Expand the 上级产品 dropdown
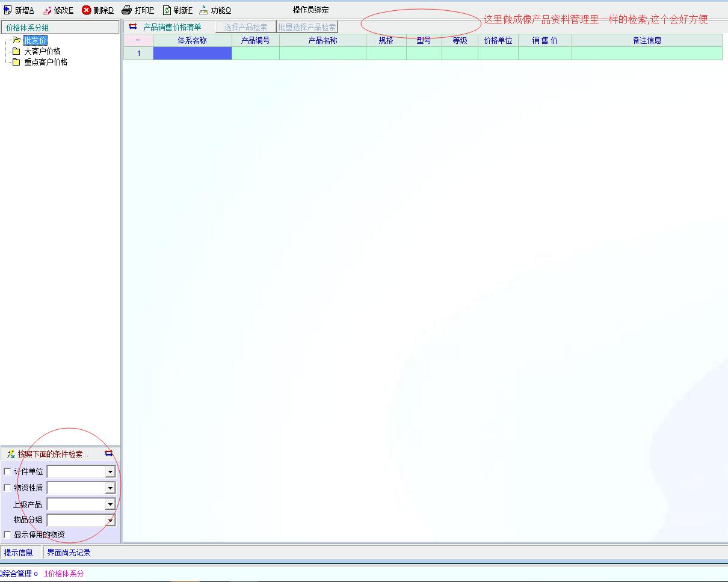The height and width of the screenshot is (582, 728). [x=110, y=504]
